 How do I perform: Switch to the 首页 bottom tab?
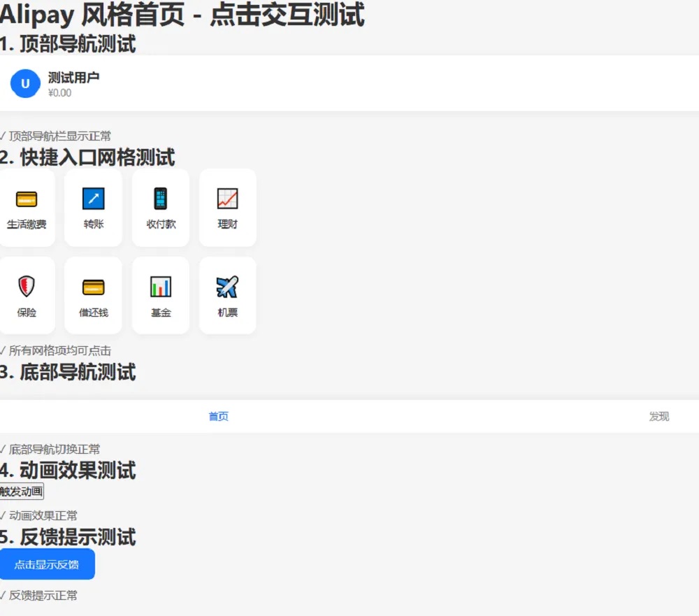218,416
